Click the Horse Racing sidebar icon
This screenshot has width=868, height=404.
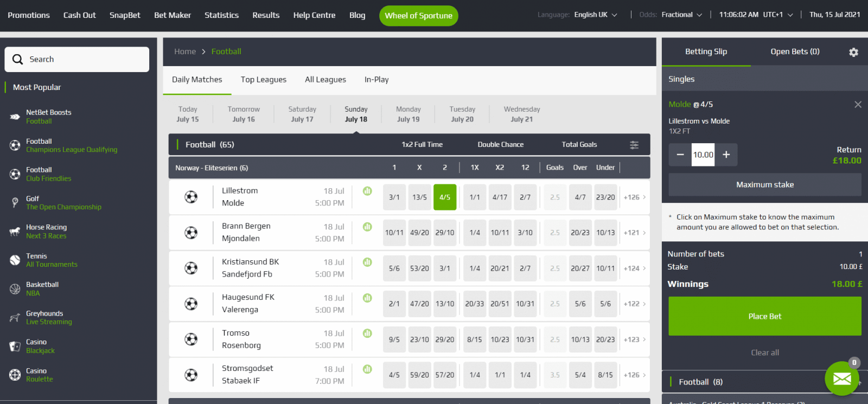(15, 232)
